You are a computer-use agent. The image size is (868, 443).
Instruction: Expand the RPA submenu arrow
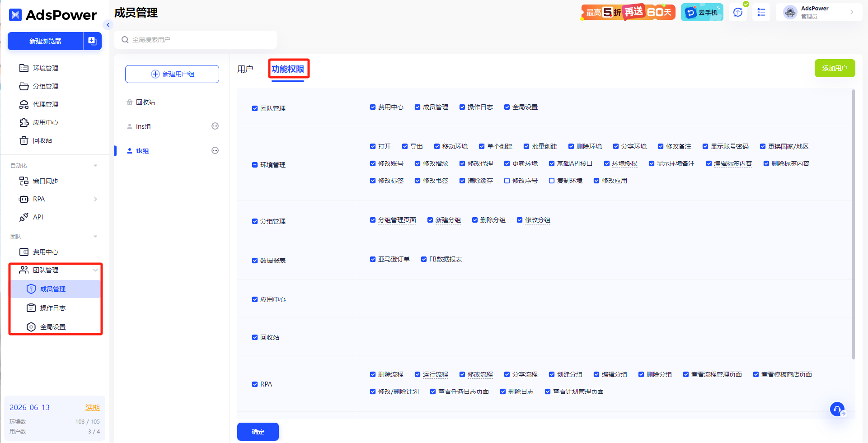point(95,199)
